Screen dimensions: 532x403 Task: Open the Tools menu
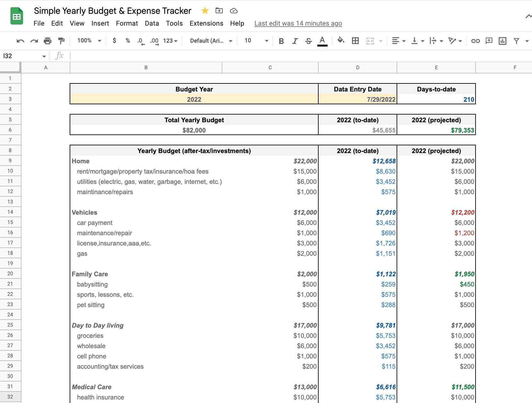pyautogui.click(x=174, y=23)
